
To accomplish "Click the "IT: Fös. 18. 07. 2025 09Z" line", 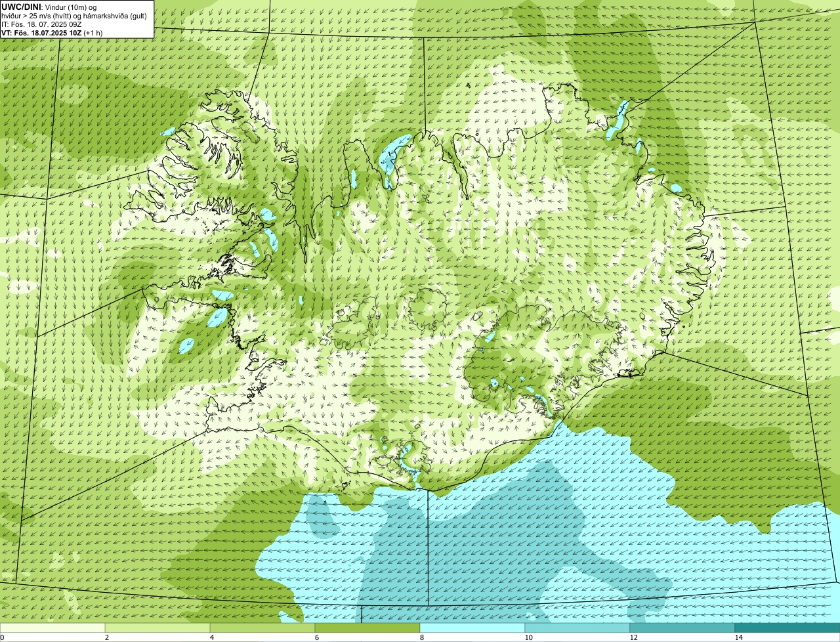I will click(x=42, y=24).
